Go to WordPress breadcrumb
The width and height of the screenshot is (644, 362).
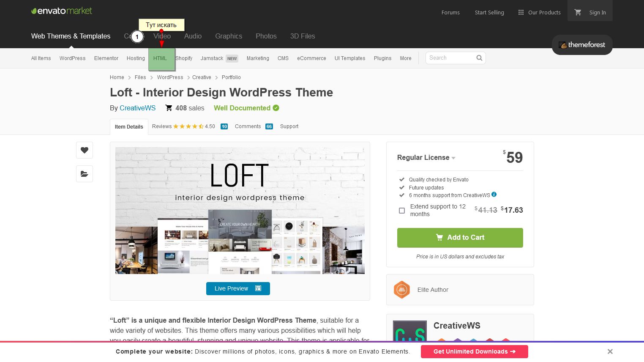170,77
